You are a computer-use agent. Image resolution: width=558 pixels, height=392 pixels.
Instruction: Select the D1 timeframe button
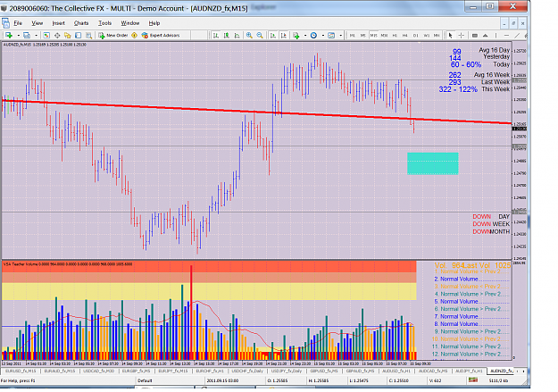coord(416,35)
